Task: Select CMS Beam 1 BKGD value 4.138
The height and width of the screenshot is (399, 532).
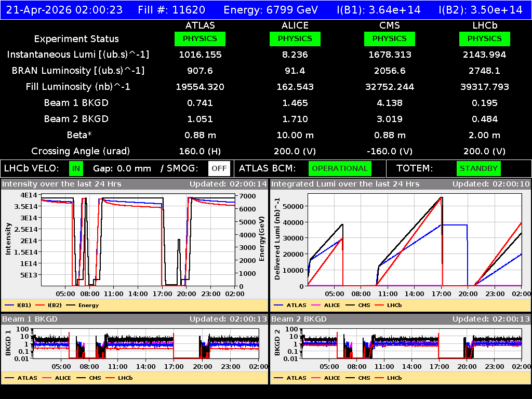Action: pyautogui.click(x=390, y=103)
